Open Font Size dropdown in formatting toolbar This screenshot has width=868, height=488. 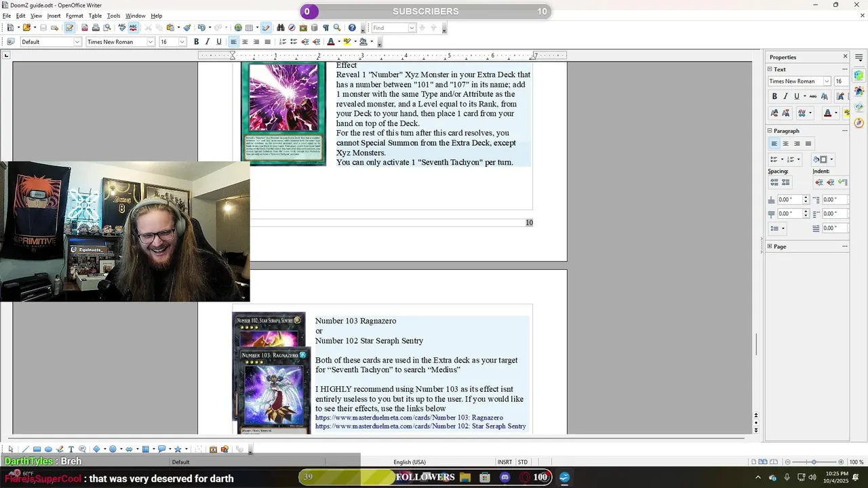click(182, 42)
